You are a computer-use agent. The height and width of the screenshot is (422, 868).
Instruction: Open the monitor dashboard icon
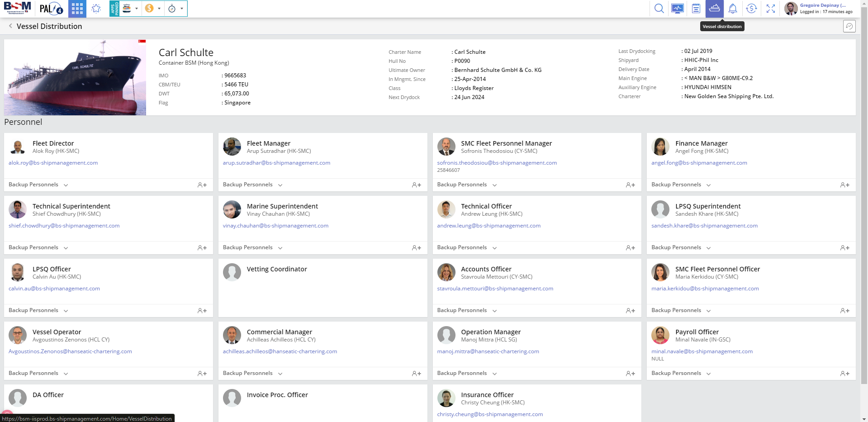tap(678, 9)
